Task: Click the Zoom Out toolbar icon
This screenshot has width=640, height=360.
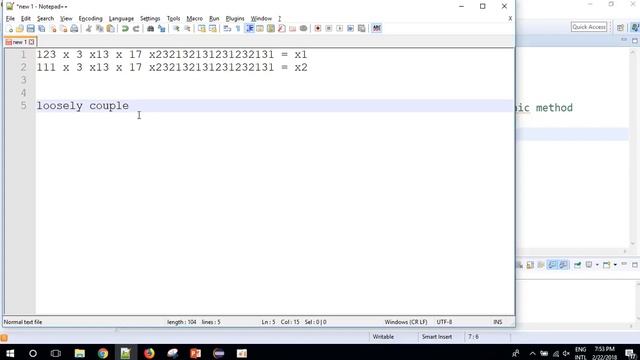Action: (x=187, y=29)
